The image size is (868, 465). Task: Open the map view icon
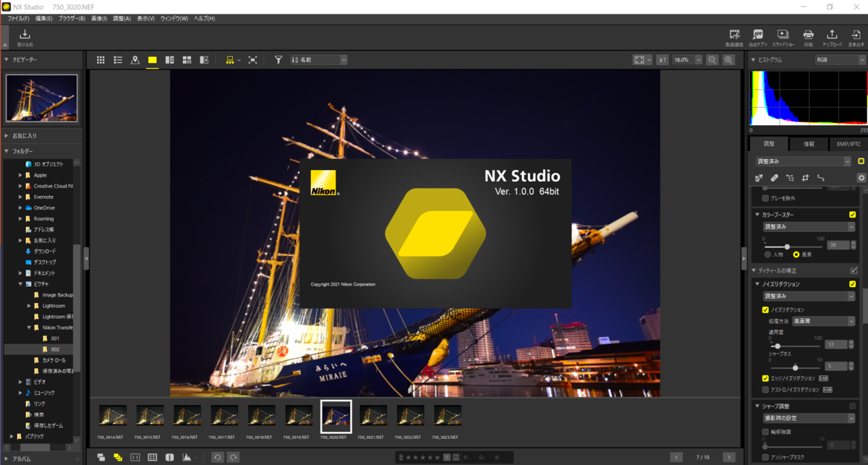[x=135, y=59]
